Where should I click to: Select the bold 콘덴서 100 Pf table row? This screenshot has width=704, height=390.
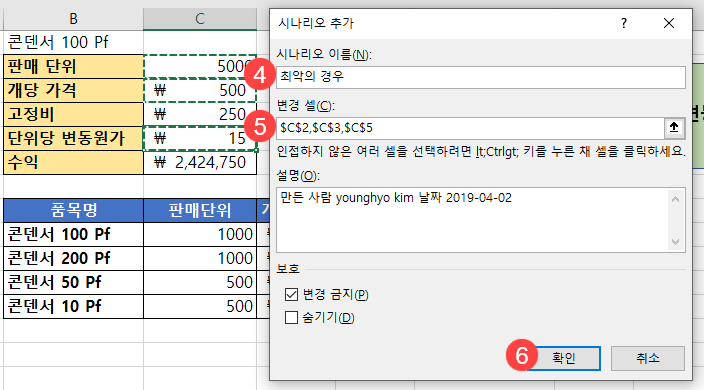pos(74,234)
